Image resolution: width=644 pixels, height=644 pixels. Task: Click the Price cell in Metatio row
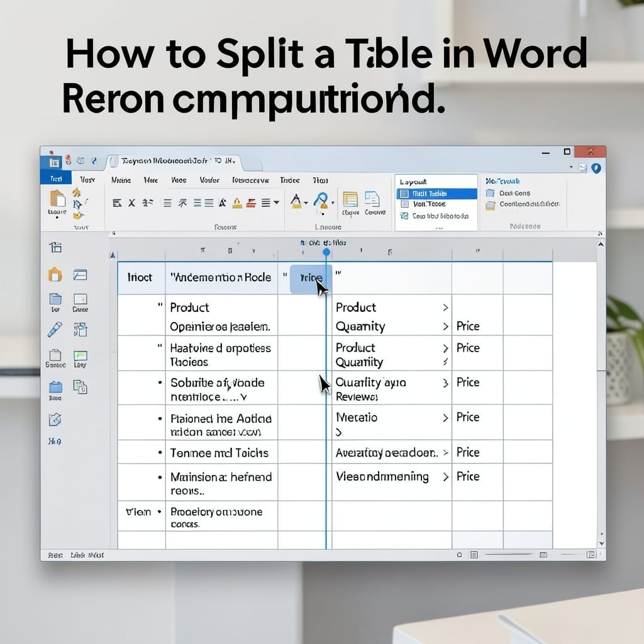(477, 423)
